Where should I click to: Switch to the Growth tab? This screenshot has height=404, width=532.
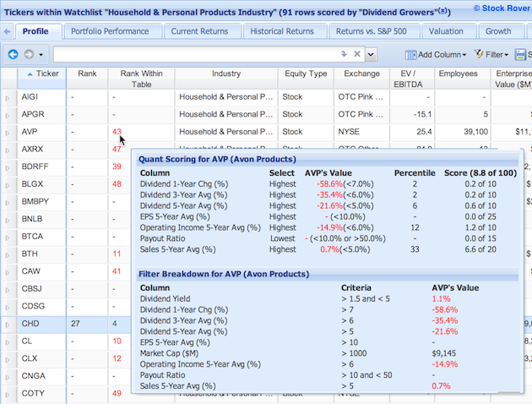(x=498, y=31)
